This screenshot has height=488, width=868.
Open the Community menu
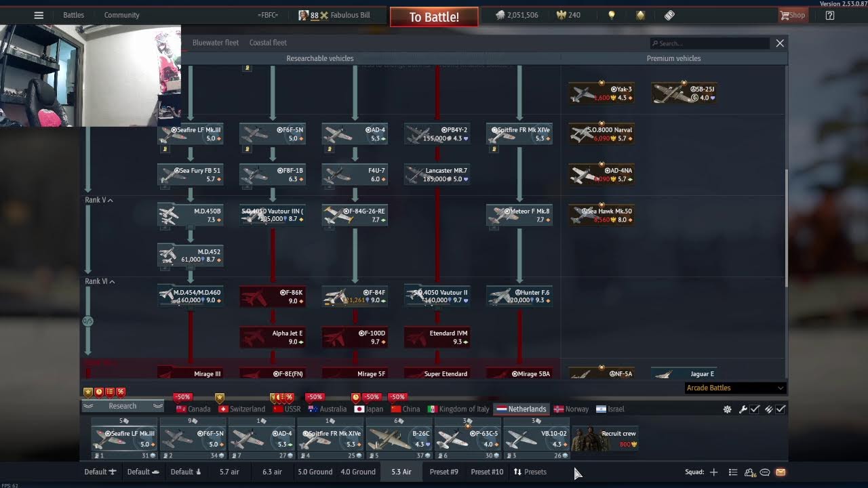122,15
